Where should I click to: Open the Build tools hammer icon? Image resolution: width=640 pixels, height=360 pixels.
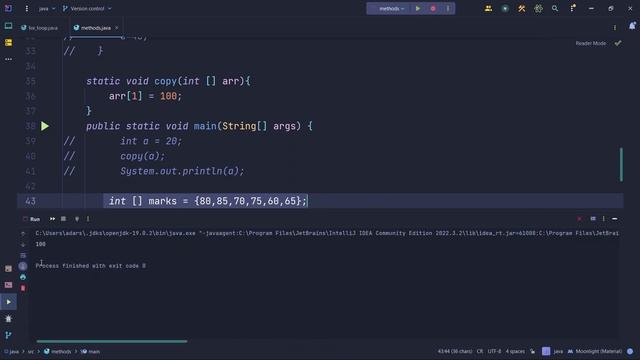[x=521, y=8]
